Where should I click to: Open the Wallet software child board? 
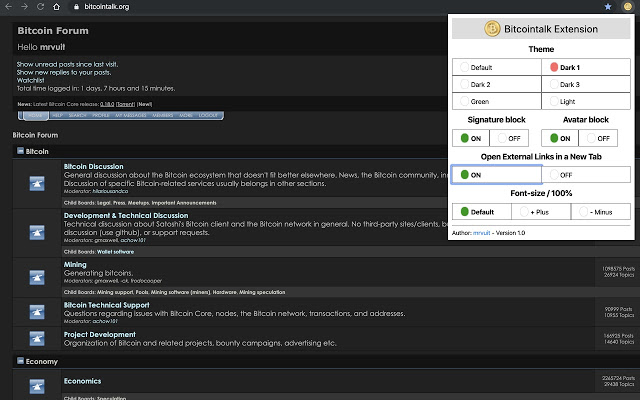pos(116,252)
